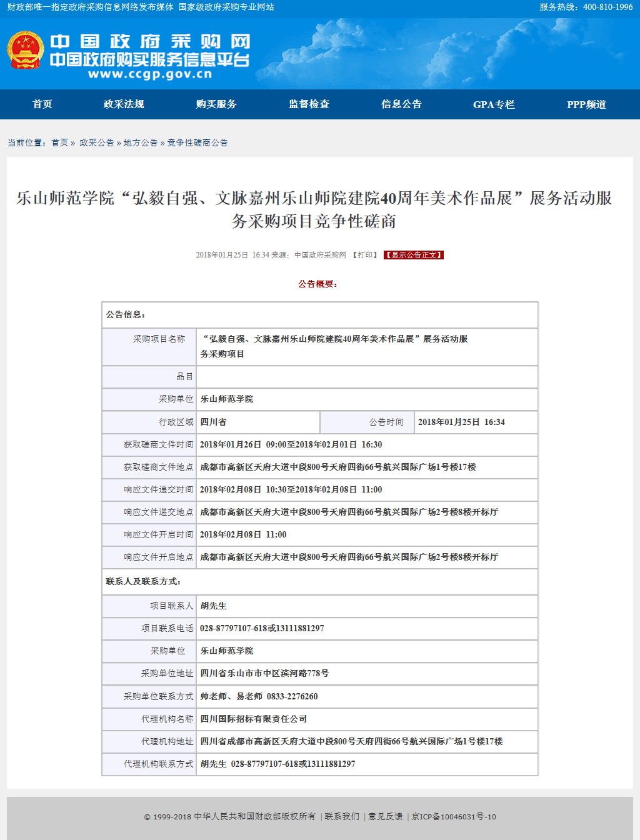Click the 代理机构联系方式 value
The width and height of the screenshot is (640, 840).
click(x=277, y=764)
